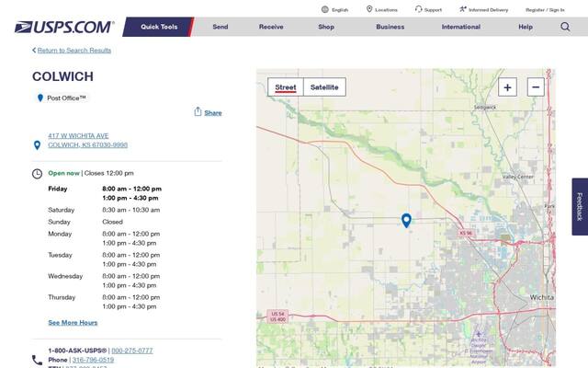Open Informed Delivery link
The width and height of the screenshot is (588, 368).
click(488, 10)
